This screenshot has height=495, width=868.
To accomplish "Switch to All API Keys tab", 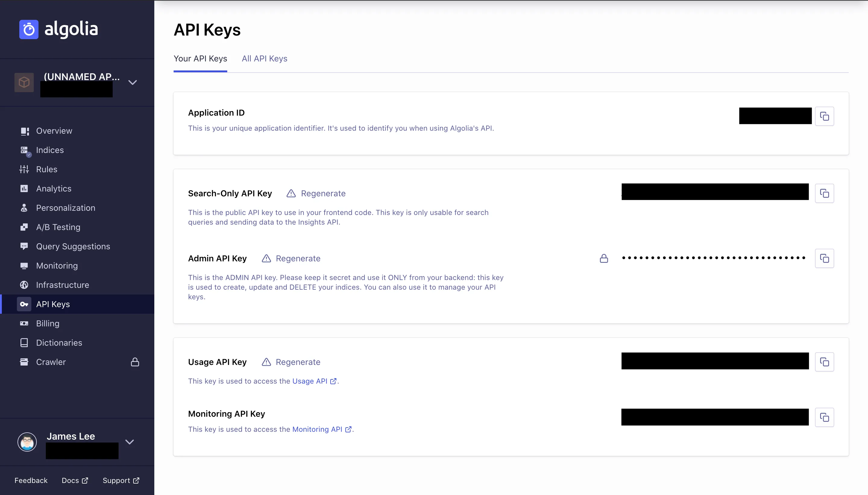I will point(264,59).
